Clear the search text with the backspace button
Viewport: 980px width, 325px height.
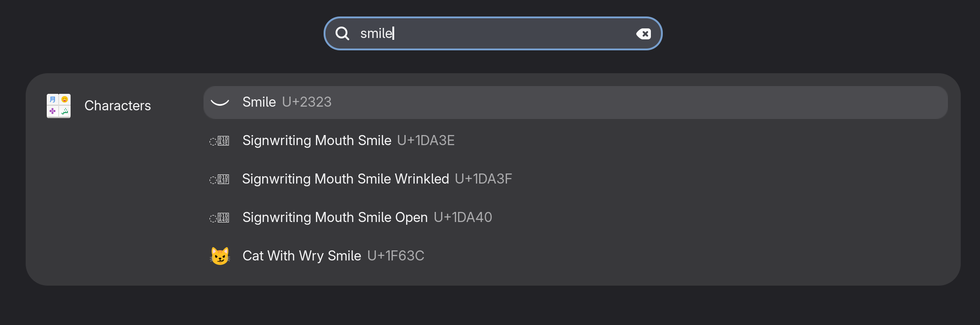pos(644,34)
